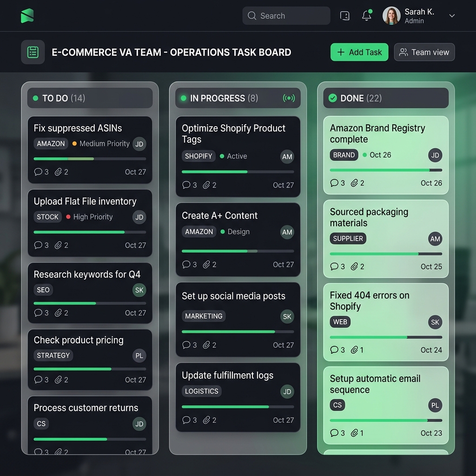This screenshot has width=476, height=476.
Task: Open comments on Check product pricing
Action: coord(41,379)
